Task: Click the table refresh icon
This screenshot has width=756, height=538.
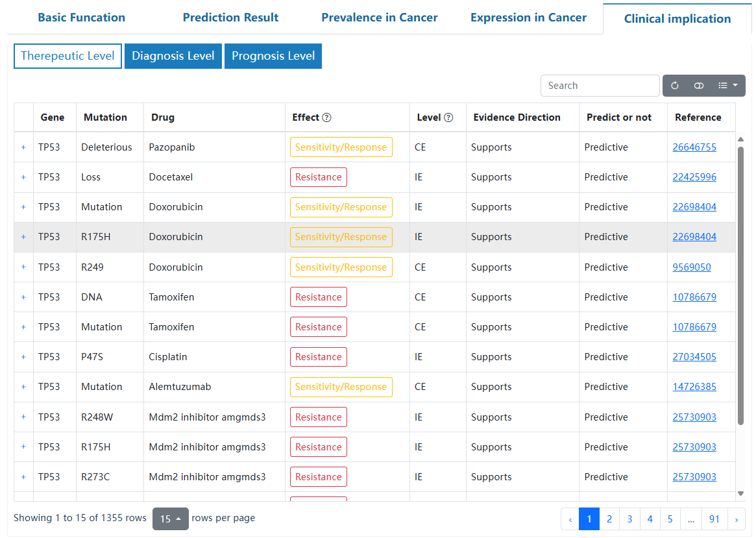Action: point(675,86)
